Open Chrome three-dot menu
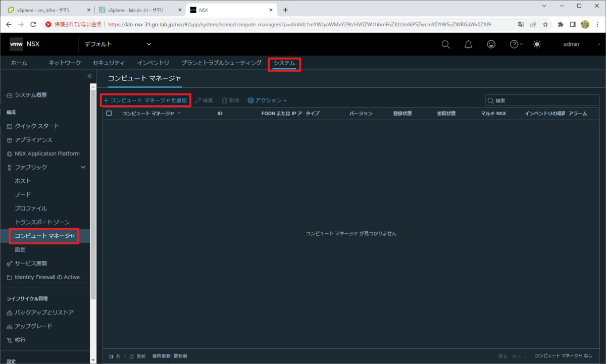The width and height of the screenshot is (606, 364). click(x=597, y=24)
